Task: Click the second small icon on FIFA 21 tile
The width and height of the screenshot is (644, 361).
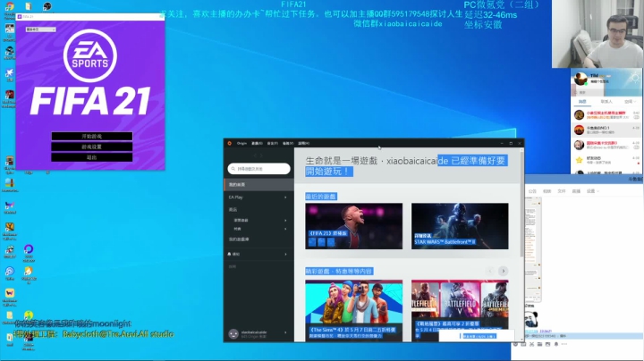Action: [322, 242]
